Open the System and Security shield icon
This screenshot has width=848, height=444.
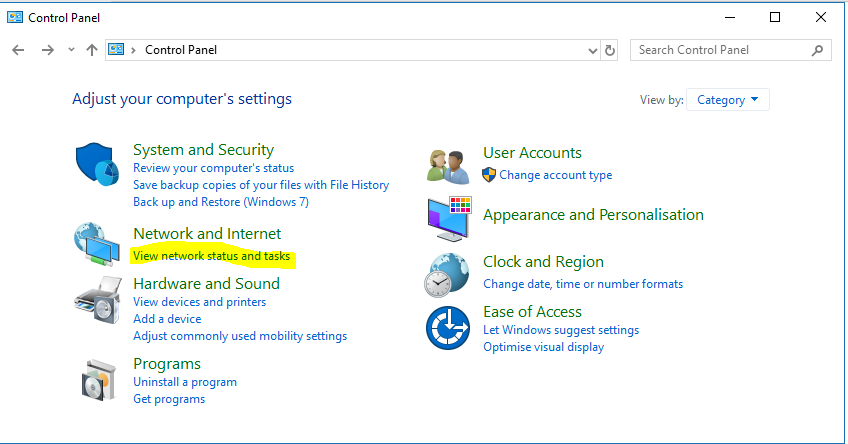[97, 164]
